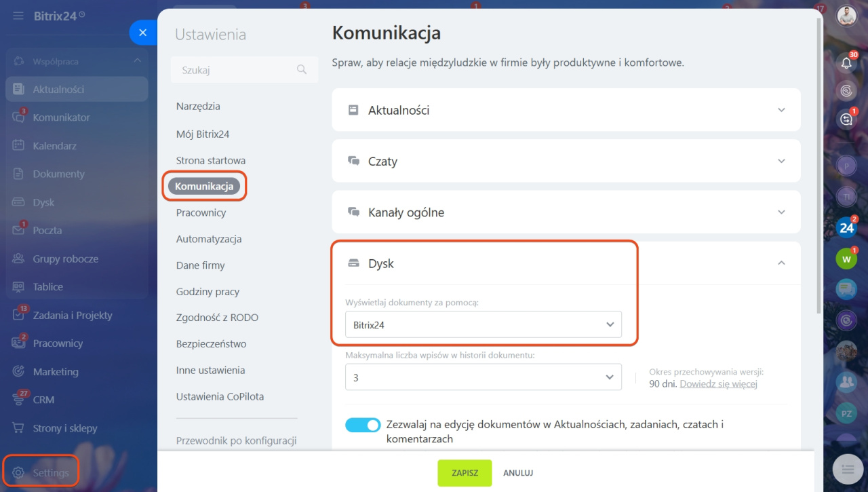This screenshot has height=492, width=868.
Task: Click the Bitrix24 logo text
Action: [56, 16]
